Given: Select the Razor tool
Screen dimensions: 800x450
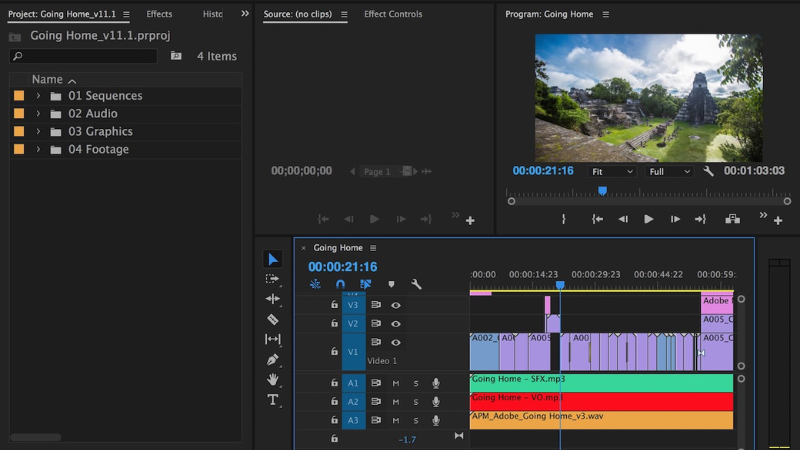Looking at the screenshot, I should click(273, 319).
